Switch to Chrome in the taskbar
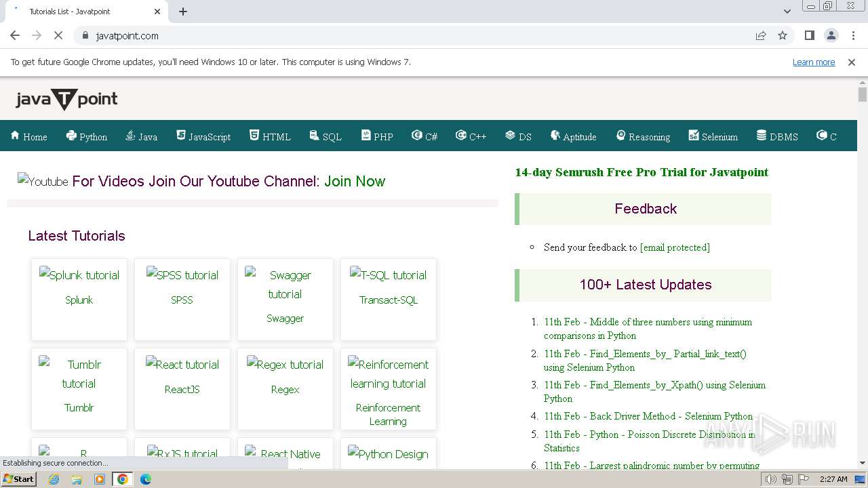This screenshot has height=488, width=868. point(123,479)
